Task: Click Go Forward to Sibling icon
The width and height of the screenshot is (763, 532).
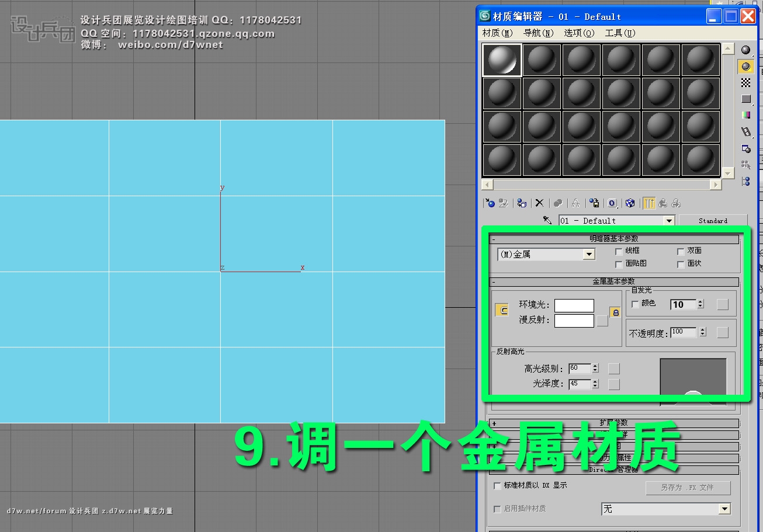Action: pos(676,203)
